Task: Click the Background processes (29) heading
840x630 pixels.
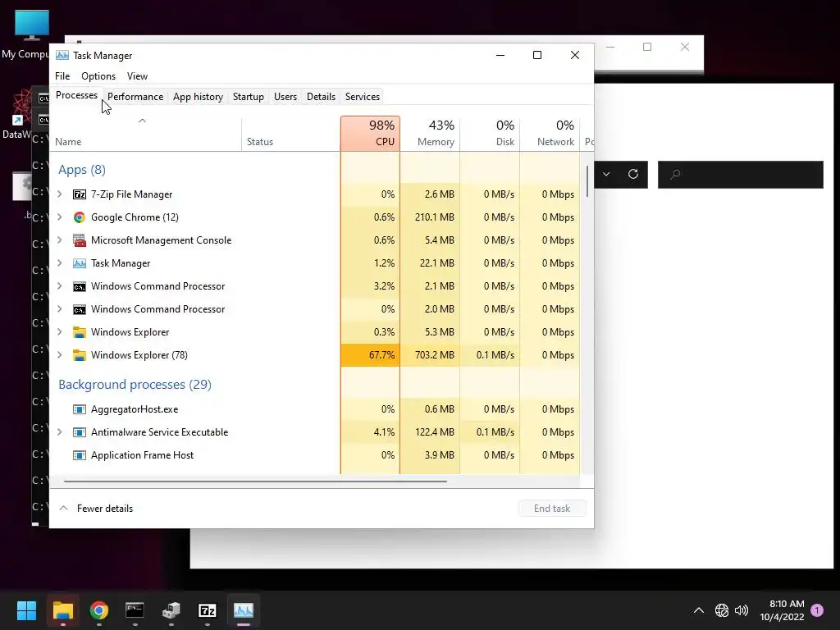Action: coord(135,385)
